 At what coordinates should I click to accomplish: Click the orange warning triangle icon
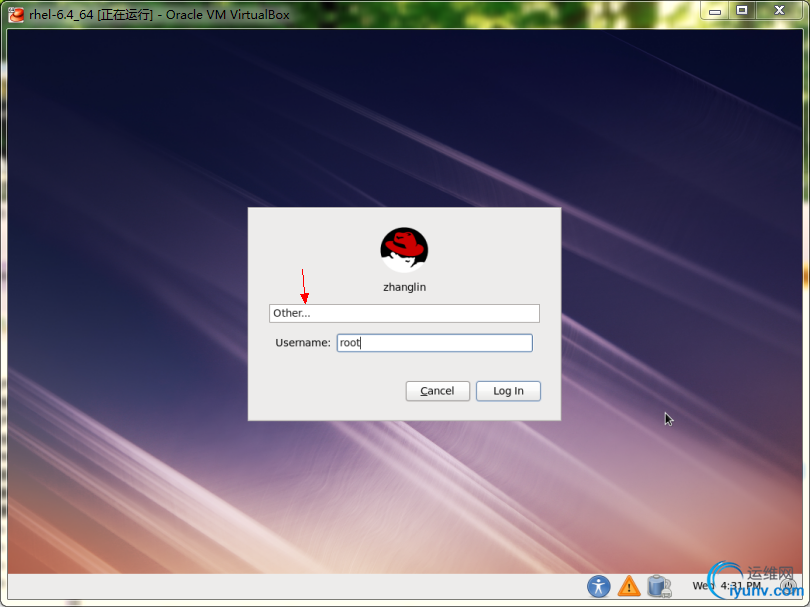629,586
